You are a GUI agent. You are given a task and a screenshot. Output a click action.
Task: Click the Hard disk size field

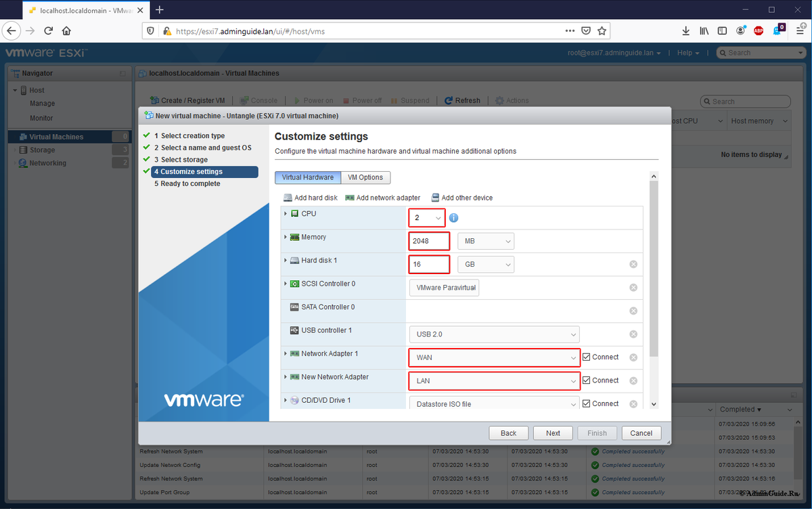pyautogui.click(x=430, y=264)
